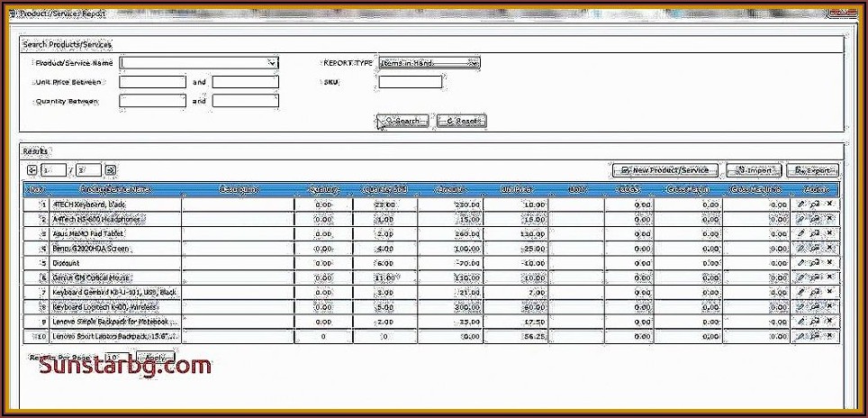The image size is (868, 418).
Task: Open the Product/Service Name dropdown
Action: tap(272, 63)
